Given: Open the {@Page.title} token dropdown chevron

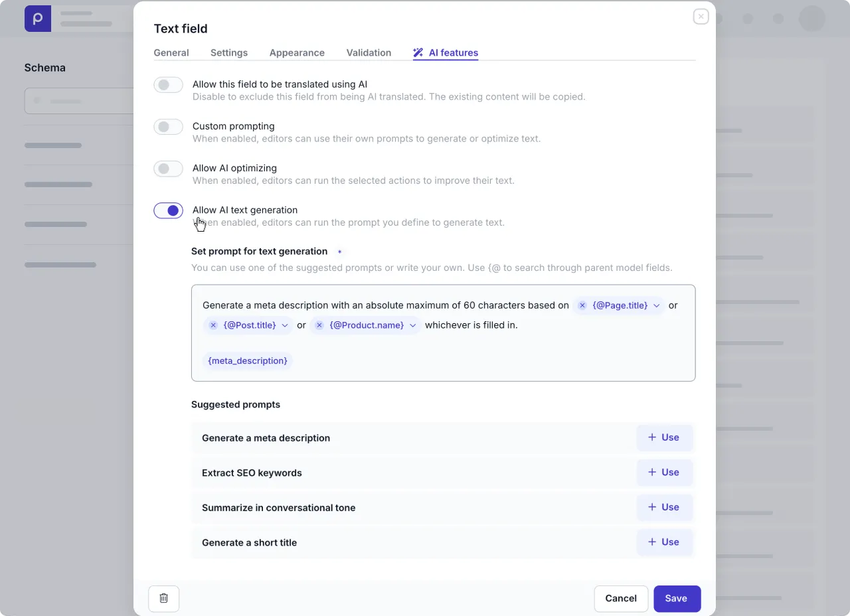Looking at the screenshot, I should [x=657, y=305].
